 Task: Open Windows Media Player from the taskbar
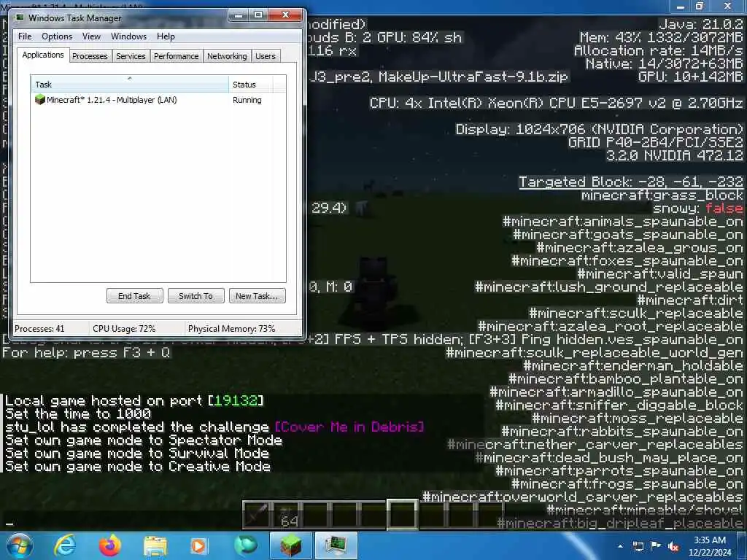[198, 546]
